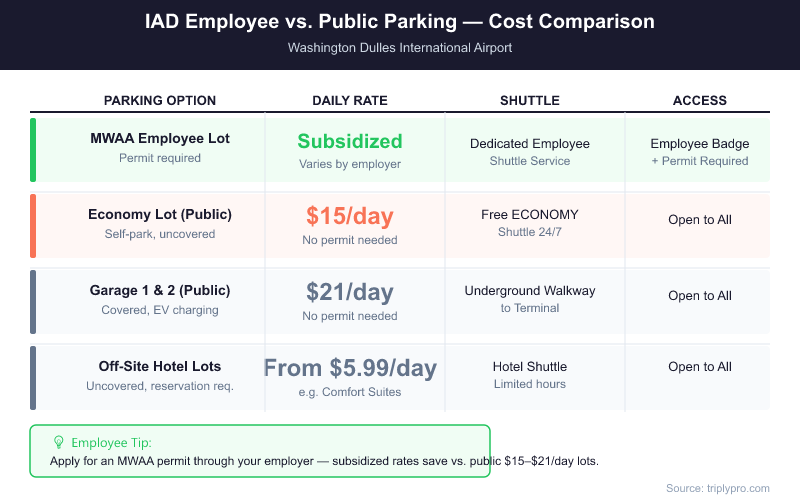Image resolution: width=800 pixels, height=500 pixels.
Task: Click the $21/day Garage price
Action: tap(350, 292)
